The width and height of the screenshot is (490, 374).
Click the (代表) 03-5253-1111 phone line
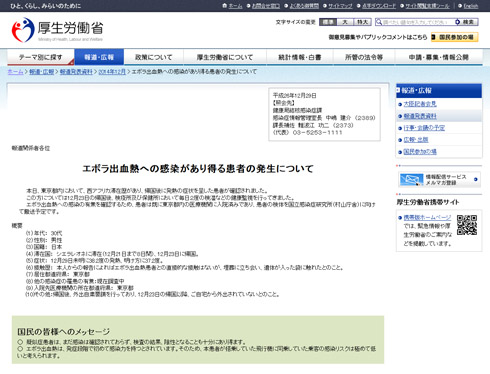click(x=308, y=133)
